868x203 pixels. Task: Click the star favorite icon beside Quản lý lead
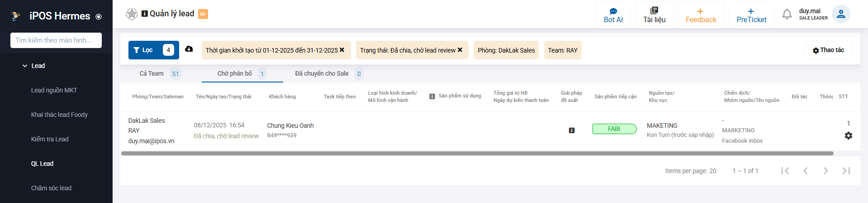click(x=132, y=14)
